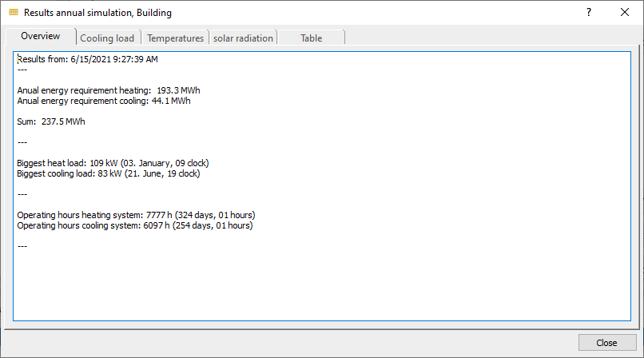
Task: Click the last '---' separator line
Action: pyautogui.click(x=22, y=246)
